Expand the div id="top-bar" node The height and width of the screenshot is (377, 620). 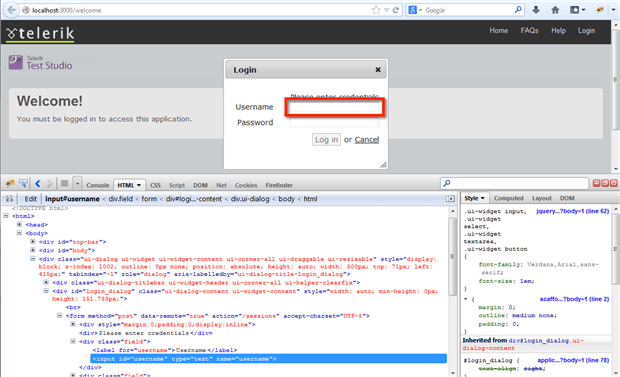coord(32,241)
